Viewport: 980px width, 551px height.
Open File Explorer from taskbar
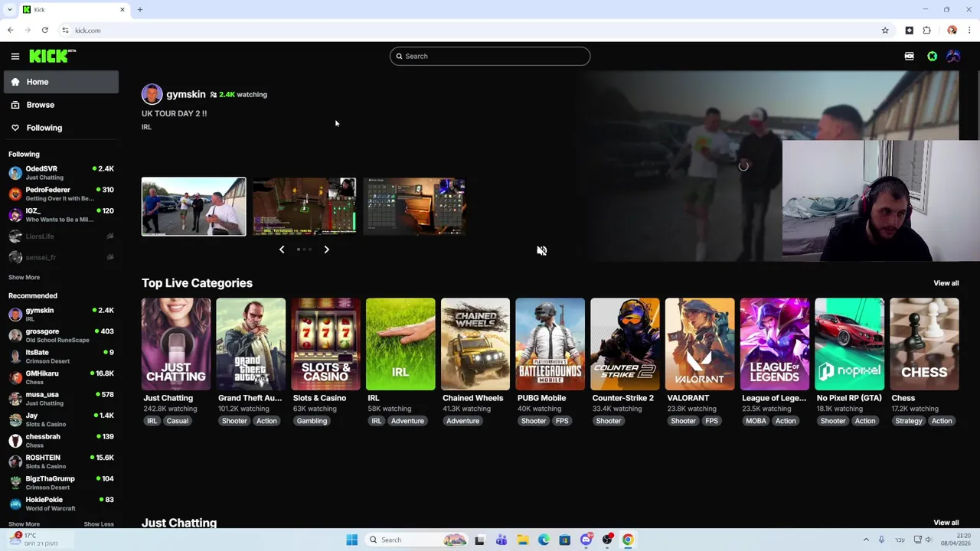tap(522, 540)
